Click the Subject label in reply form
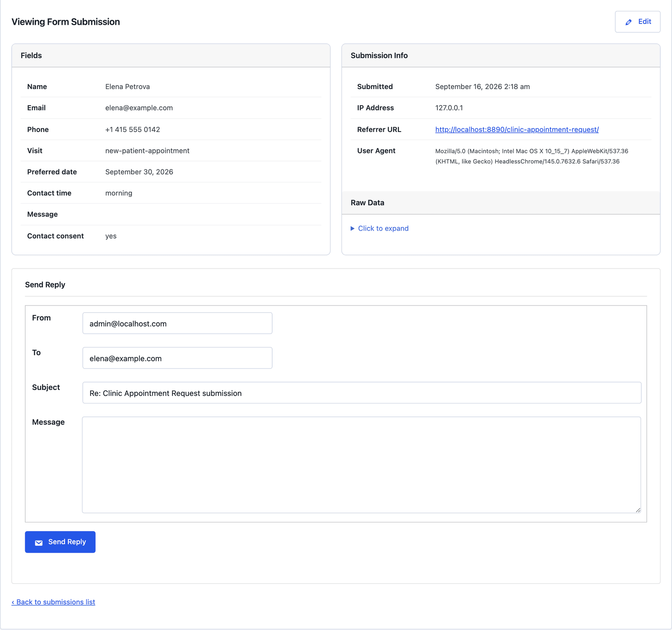The height and width of the screenshot is (630, 672). [46, 387]
